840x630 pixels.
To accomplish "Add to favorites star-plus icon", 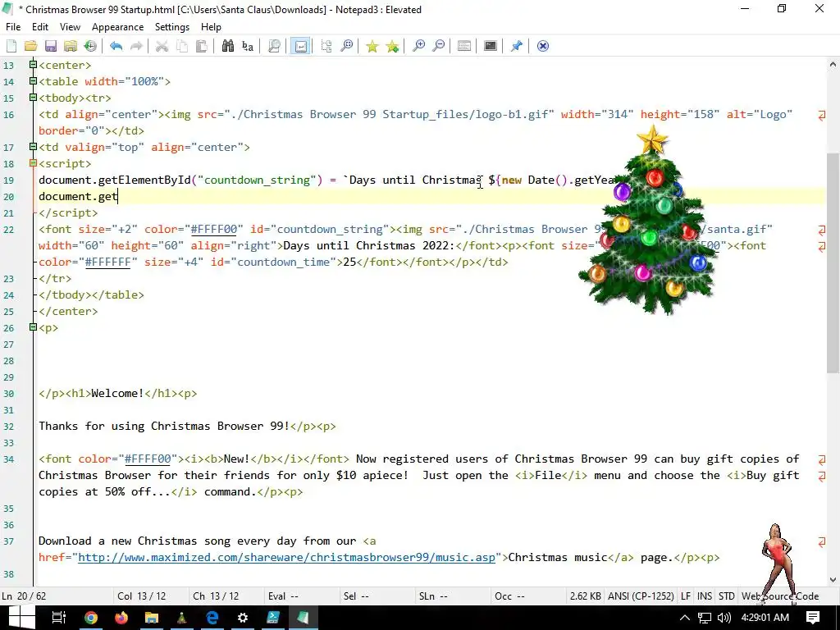I will point(392,46).
